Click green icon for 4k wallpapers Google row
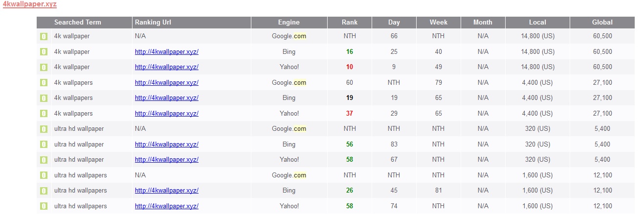 tap(44, 83)
